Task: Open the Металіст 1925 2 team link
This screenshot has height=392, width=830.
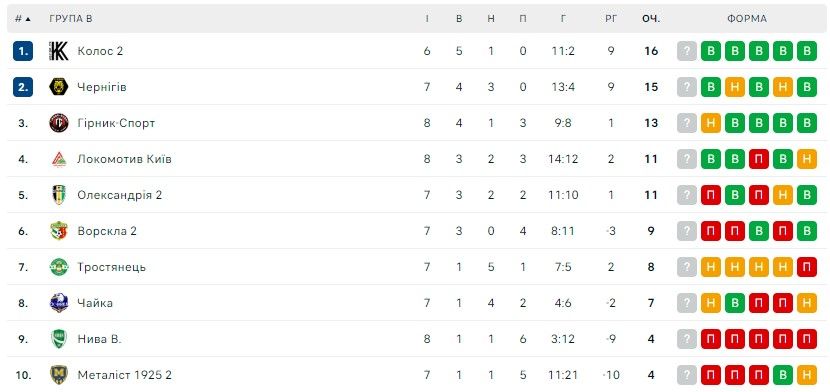Action: click(x=124, y=375)
